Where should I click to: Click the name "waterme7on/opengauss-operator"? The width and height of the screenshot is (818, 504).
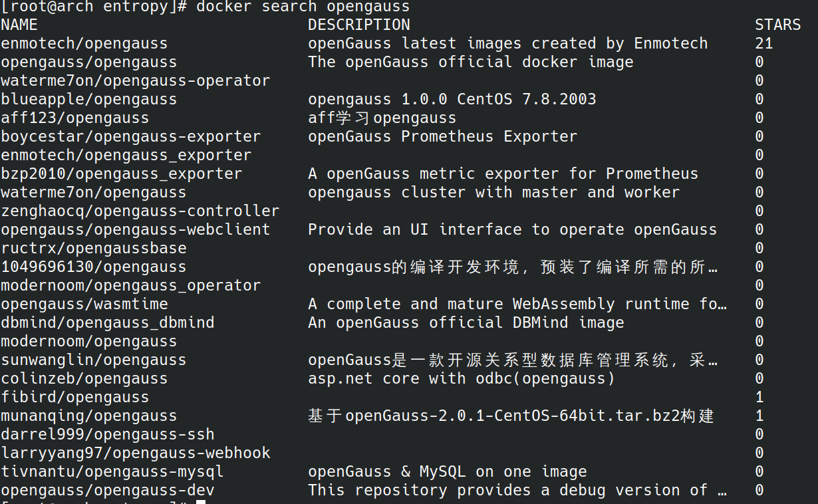point(135,81)
